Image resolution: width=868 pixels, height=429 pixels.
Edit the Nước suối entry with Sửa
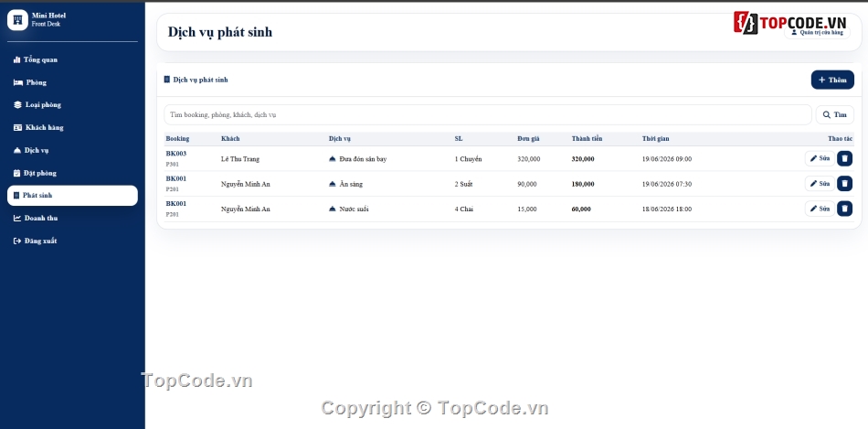click(x=820, y=209)
